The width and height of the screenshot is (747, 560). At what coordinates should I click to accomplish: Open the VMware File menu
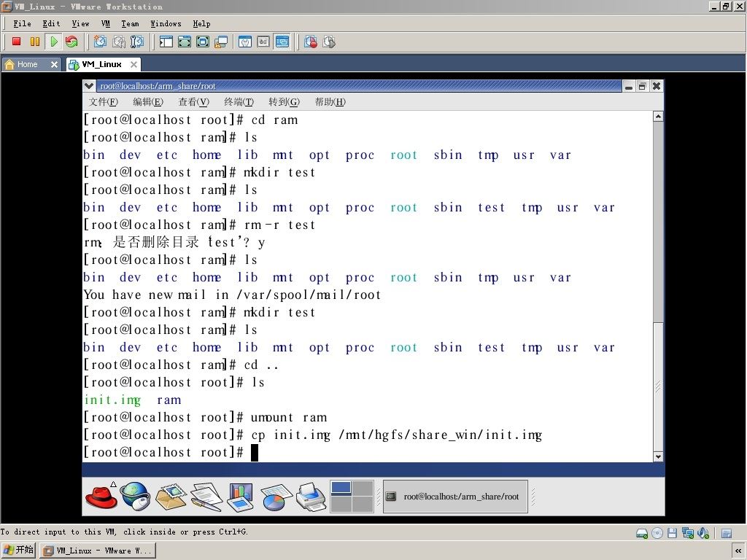tap(22, 23)
